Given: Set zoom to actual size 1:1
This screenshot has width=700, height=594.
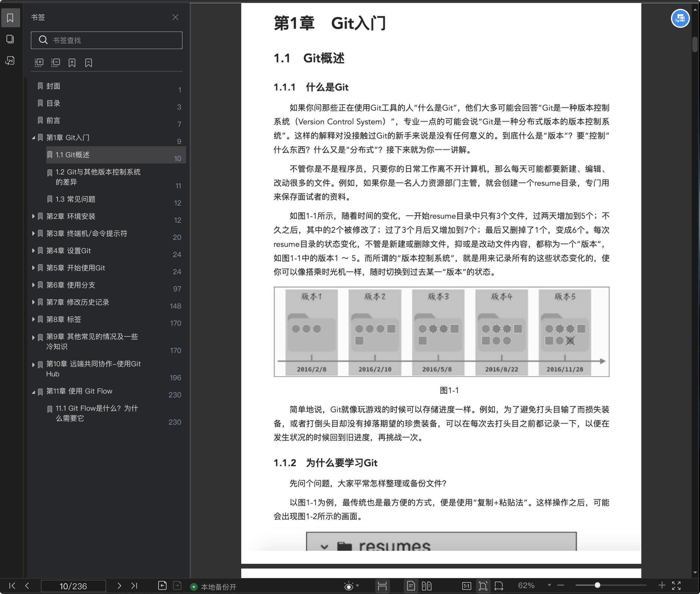Looking at the screenshot, I should 467,586.
